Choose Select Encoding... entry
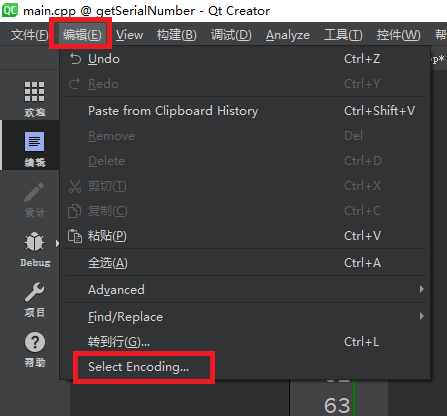This screenshot has height=416, width=447. pyautogui.click(x=138, y=367)
